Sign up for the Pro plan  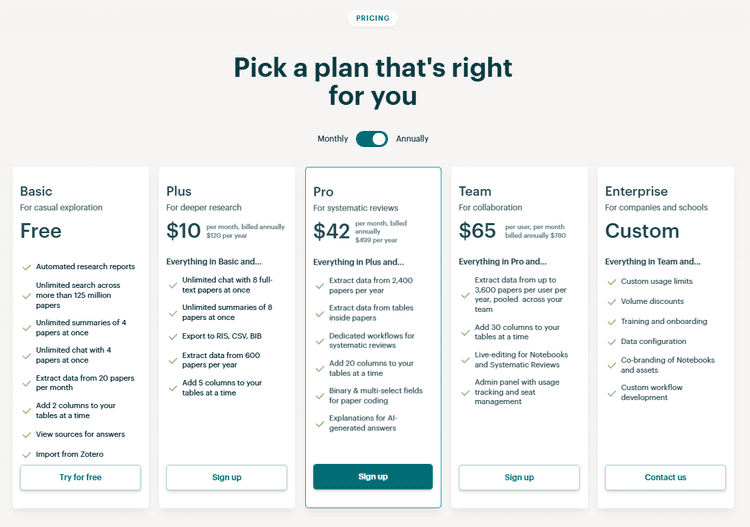click(373, 477)
